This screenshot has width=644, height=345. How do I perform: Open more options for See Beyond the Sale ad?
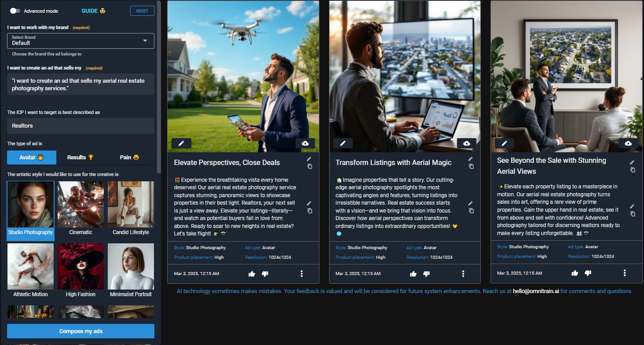[x=625, y=273]
